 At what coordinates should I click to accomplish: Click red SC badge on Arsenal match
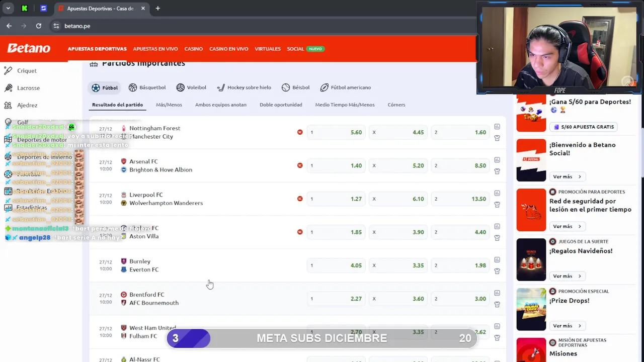click(300, 165)
